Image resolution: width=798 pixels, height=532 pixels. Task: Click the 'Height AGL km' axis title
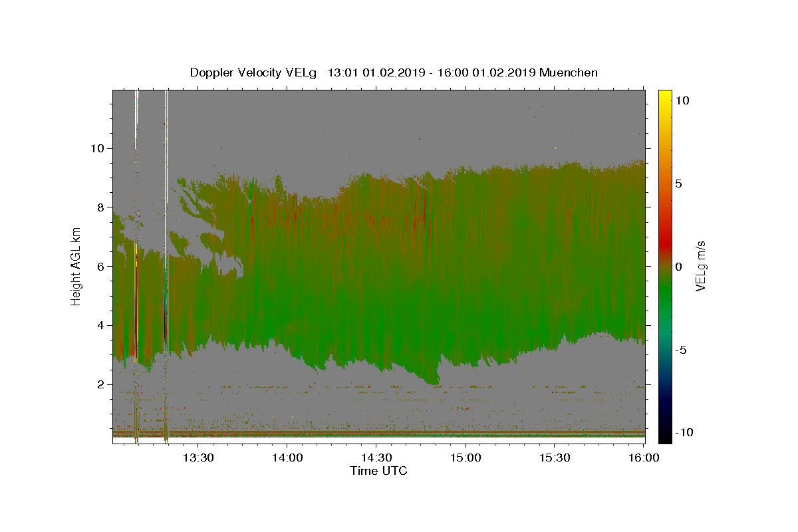tap(76, 266)
